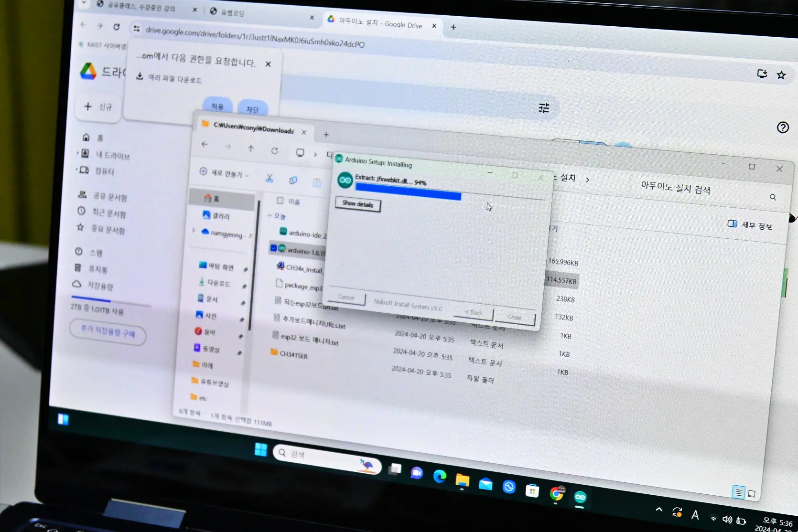Open a new Chrome tab
798x532 pixels.
pyautogui.click(x=453, y=27)
